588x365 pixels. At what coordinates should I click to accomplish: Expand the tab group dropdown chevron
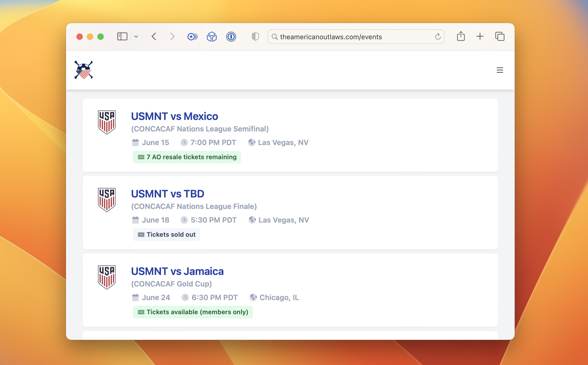coord(136,37)
